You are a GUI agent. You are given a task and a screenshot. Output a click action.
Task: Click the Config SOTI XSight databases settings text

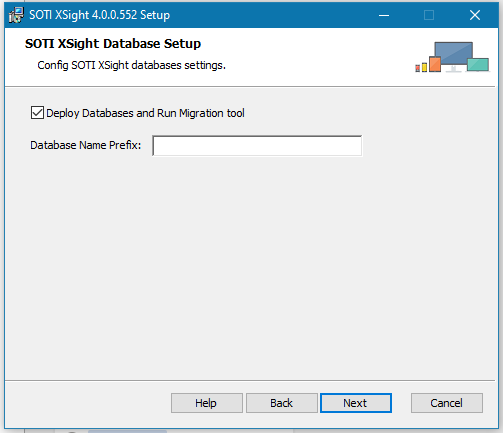[131, 65]
